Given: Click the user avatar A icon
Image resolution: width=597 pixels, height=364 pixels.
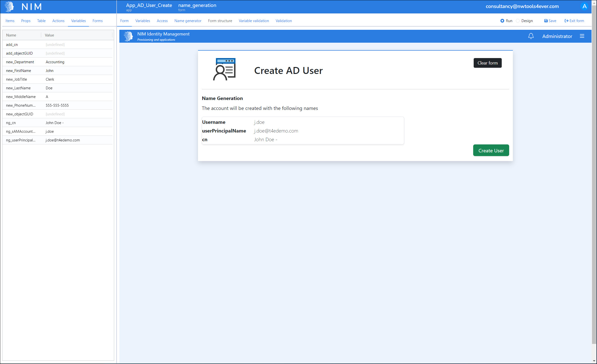Looking at the screenshot, I should pos(585,6).
